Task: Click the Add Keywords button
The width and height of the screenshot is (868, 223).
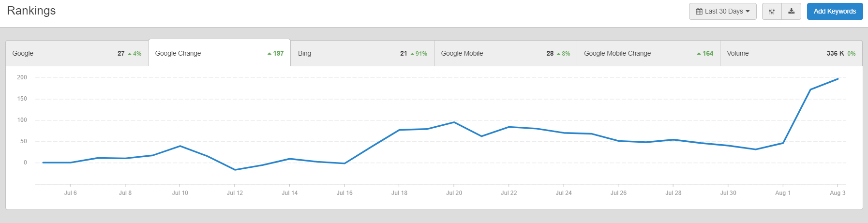Action: 835,11
